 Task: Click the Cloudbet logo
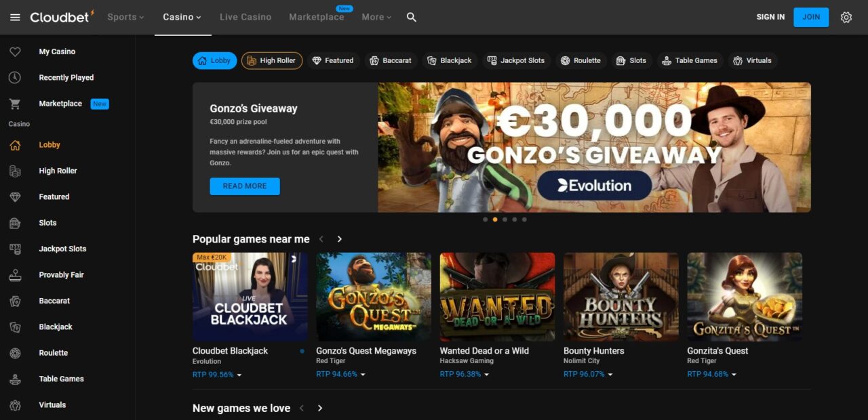62,17
